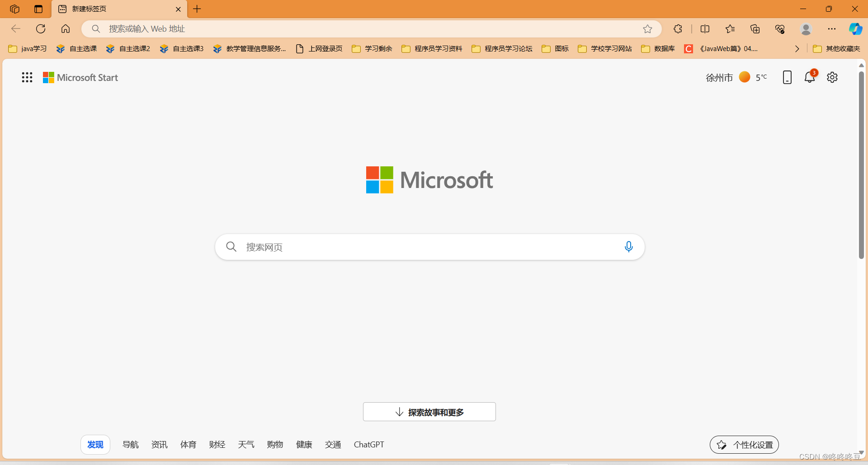Open a new tab with plus button
Screen dimensions: 868x465
(197, 9)
